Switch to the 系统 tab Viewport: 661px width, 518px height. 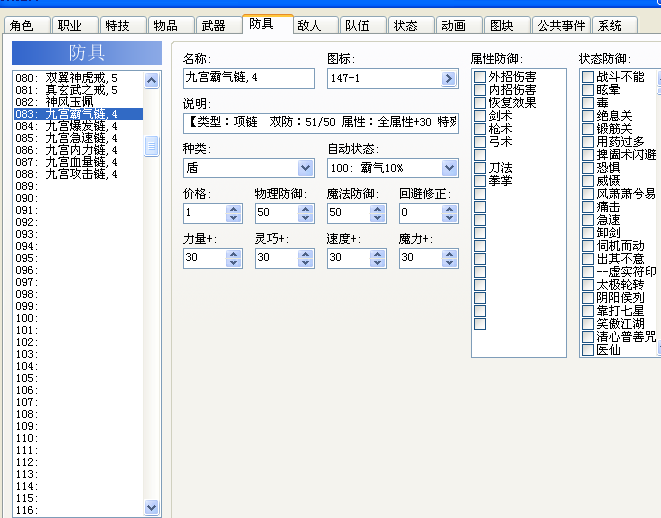click(x=615, y=25)
